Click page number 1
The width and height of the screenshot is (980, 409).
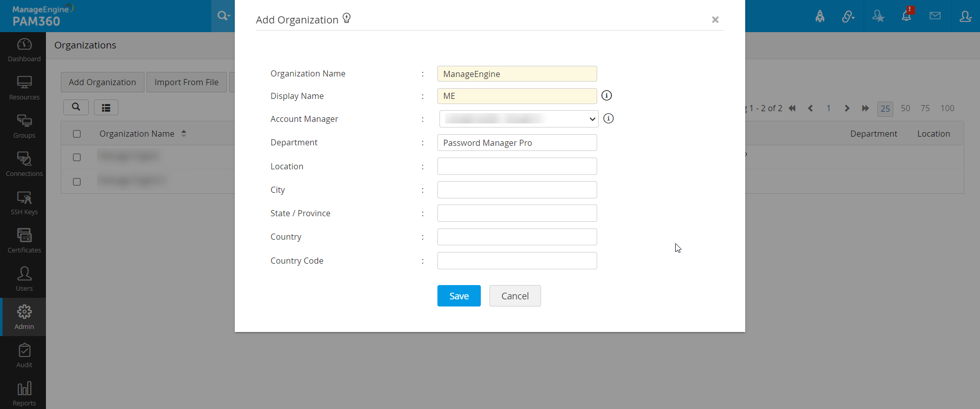pos(828,108)
